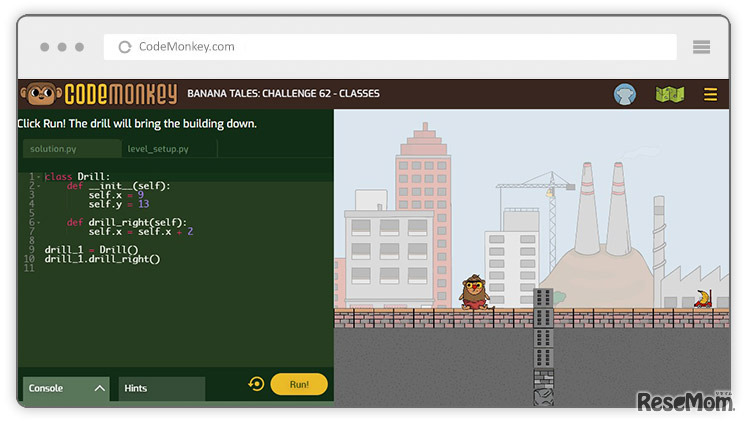This screenshot has height=425, width=748.
Task: Open the user avatar profile icon
Action: point(624,94)
